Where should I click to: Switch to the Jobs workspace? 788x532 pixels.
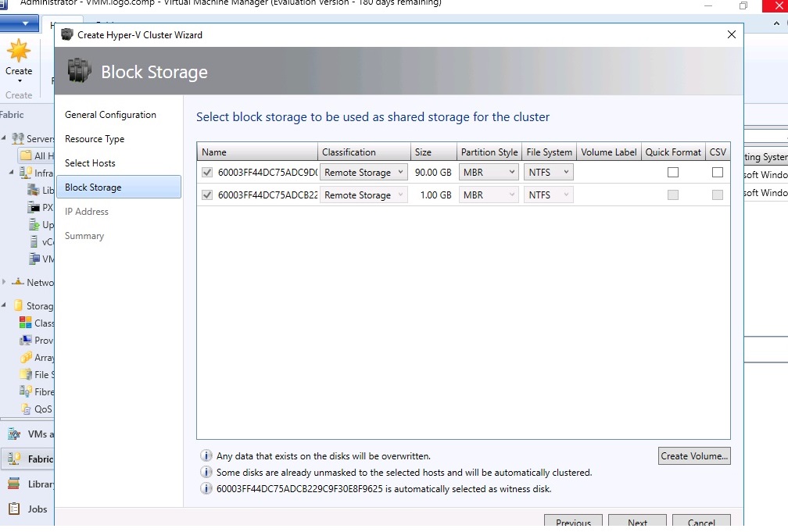tap(27, 509)
